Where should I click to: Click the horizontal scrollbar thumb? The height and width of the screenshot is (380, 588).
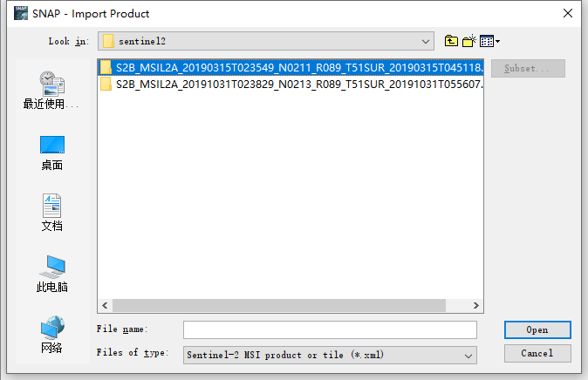(279, 305)
